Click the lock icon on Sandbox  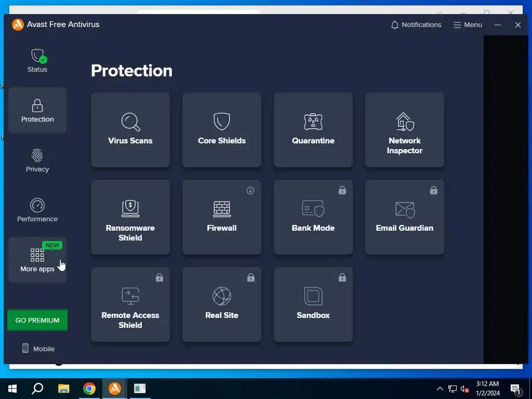tap(342, 277)
